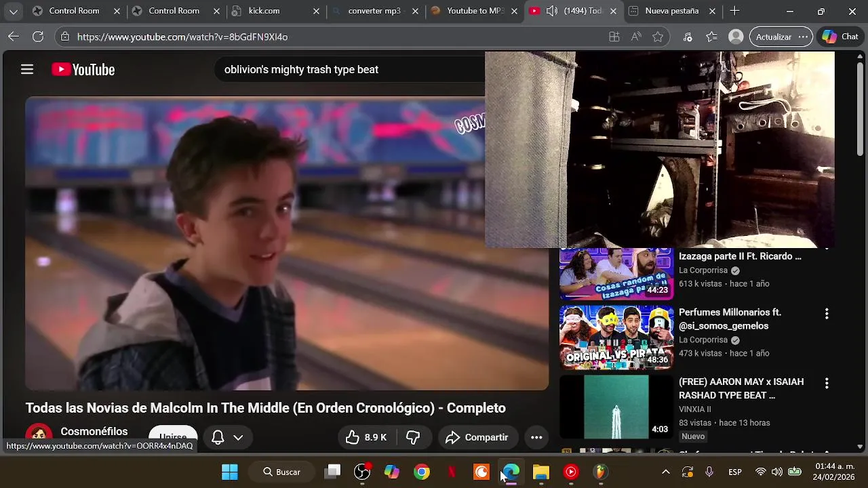Image resolution: width=868 pixels, height=488 pixels.
Task: Open Copilot app from taskbar
Action: (392, 472)
